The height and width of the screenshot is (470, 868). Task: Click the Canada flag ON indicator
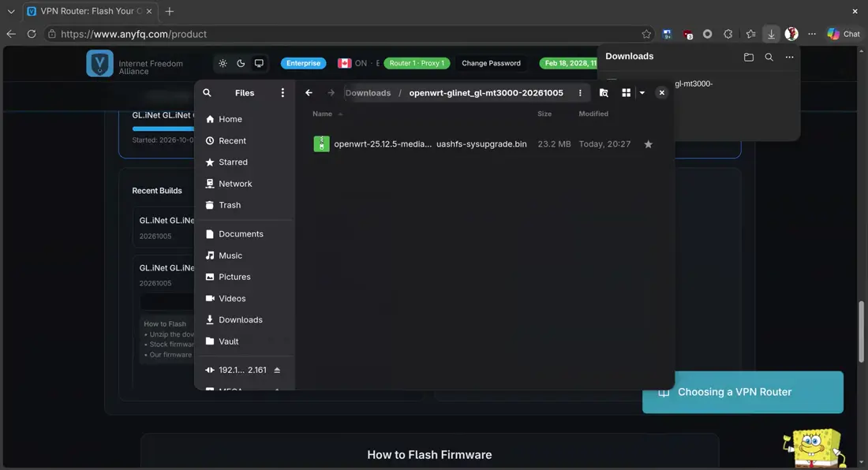pos(353,63)
